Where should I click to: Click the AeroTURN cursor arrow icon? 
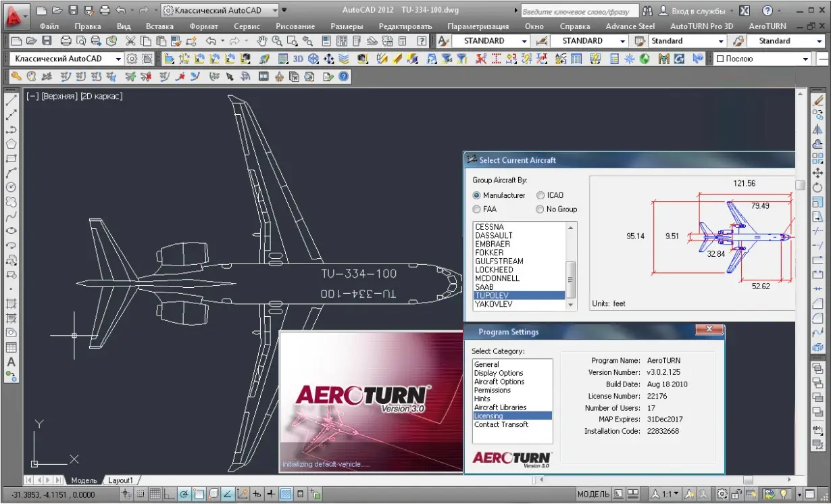[230, 76]
